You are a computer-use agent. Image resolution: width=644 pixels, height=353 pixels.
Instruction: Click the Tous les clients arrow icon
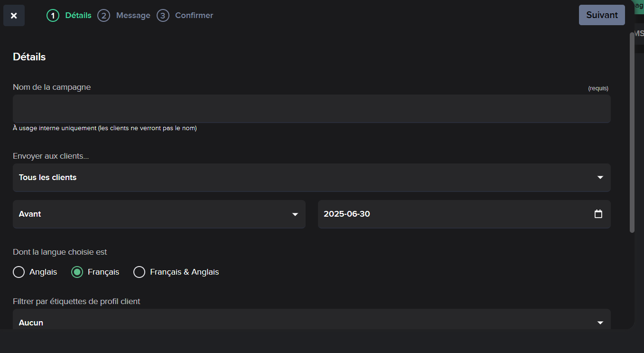coord(600,177)
